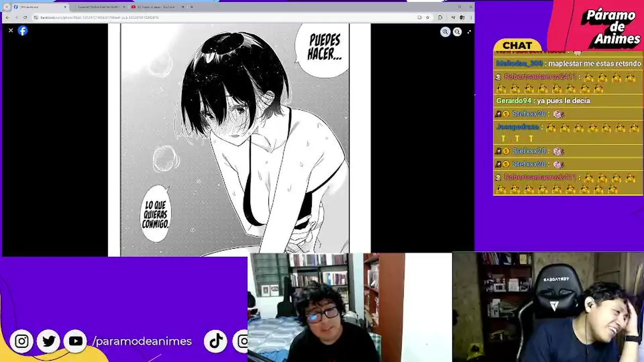Enter fullscreen for the Facebook photo
644x362 pixels.
tap(469, 32)
